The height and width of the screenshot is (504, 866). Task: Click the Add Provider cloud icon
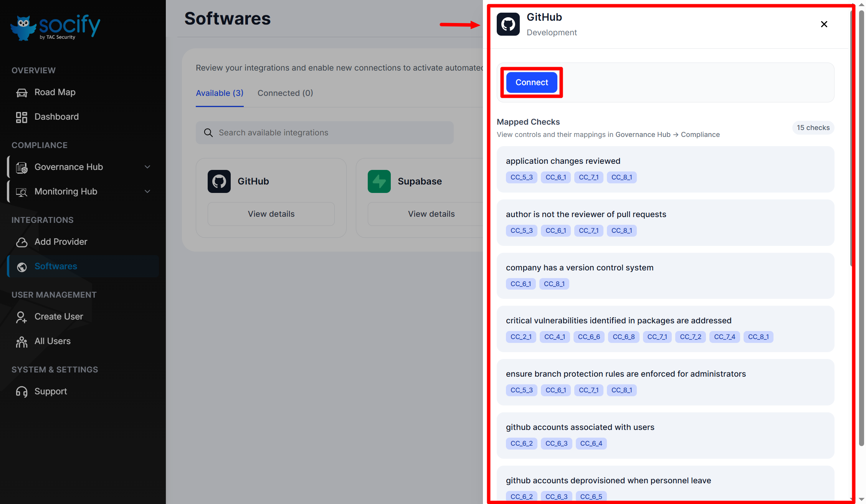click(x=21, y=242)
